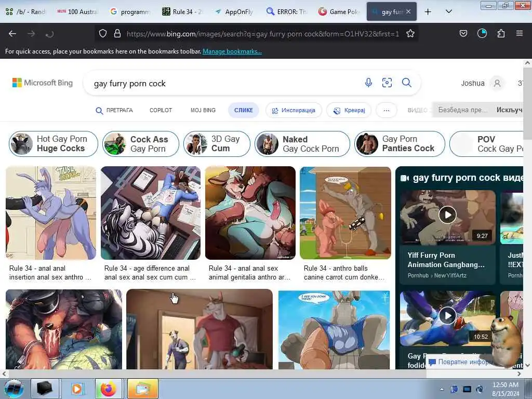Screen dimensions: 532x399
Task: List all tabs with the chevron dropdown
Action: pyautogui.click(x=448, y=11)
